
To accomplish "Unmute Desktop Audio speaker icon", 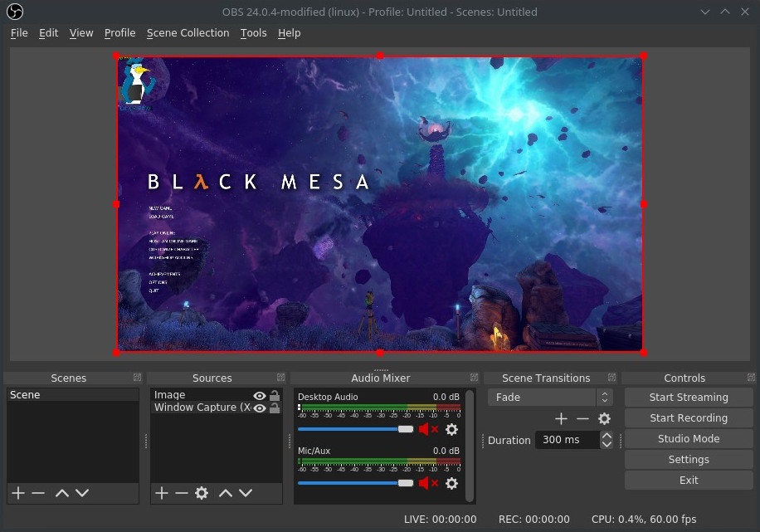I will (428, 429).
